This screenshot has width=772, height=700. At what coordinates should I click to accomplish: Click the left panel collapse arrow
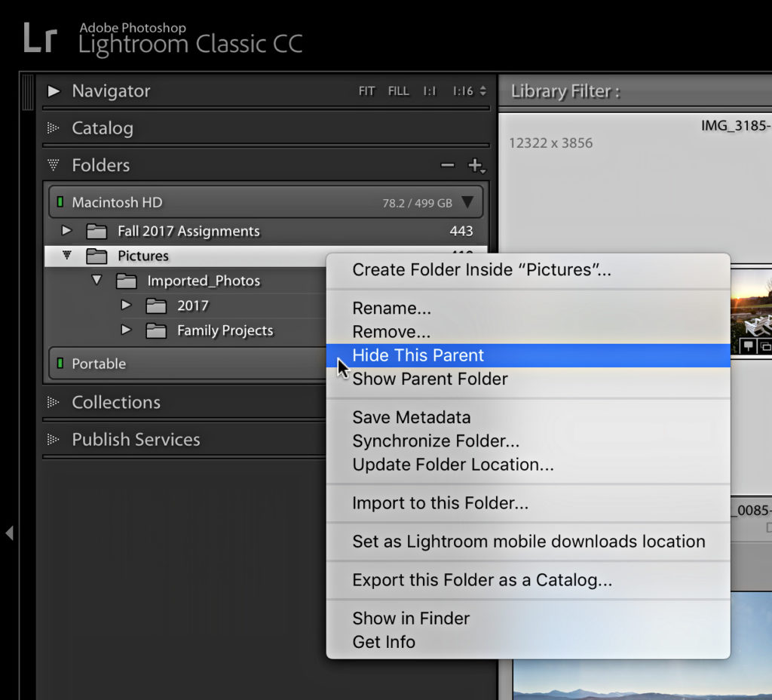pos(9,533)
